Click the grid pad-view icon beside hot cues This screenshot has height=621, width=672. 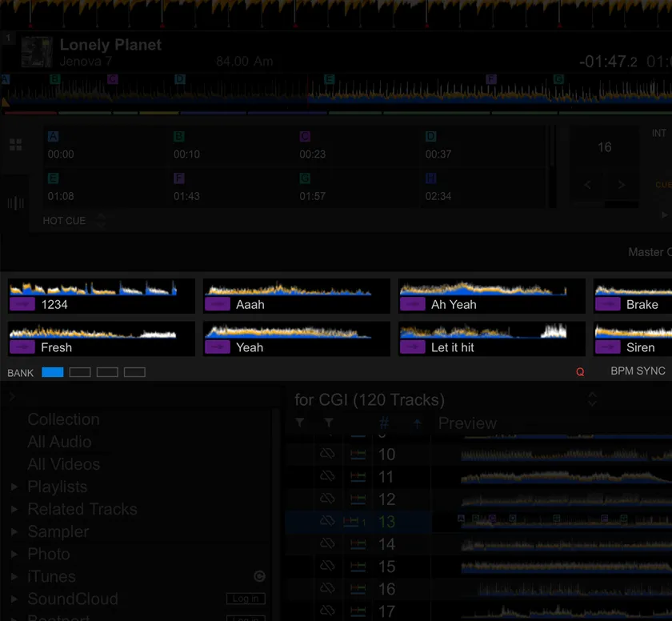click(15, 145)
